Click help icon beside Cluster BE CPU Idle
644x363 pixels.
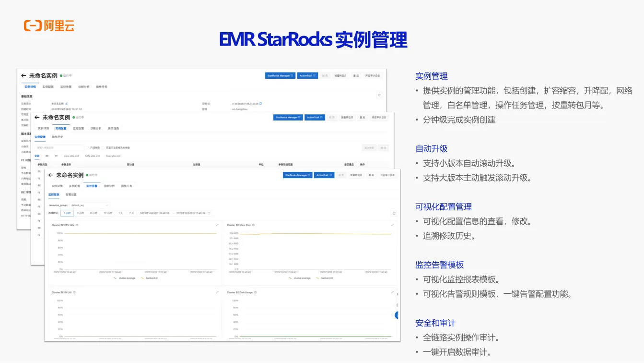[77, 225]
